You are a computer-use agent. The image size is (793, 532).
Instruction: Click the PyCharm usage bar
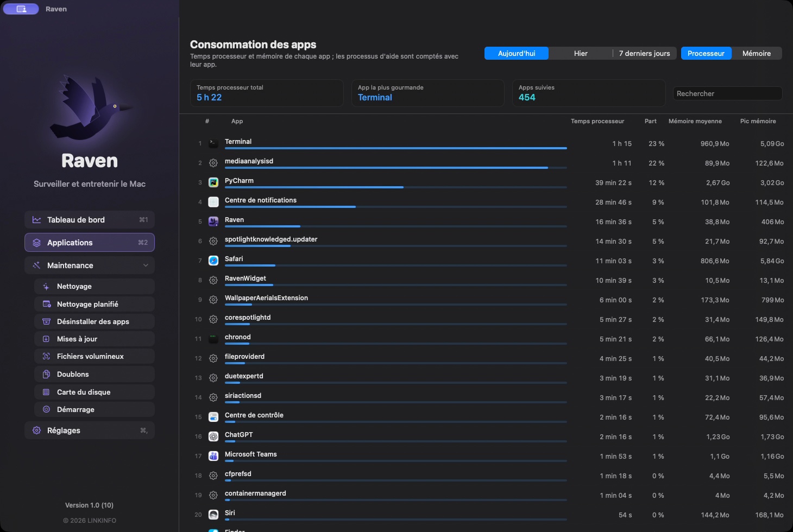pos(396,187)
